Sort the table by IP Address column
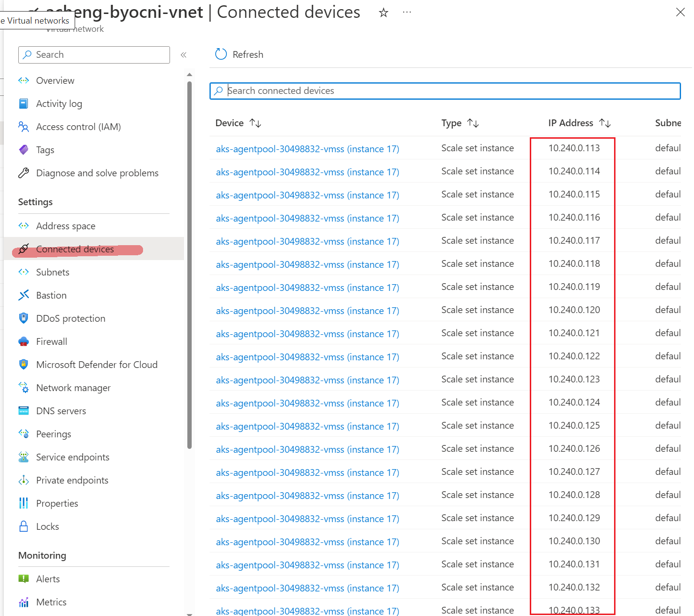The width and height of the screenshot is (694, 616). [605, 123]
